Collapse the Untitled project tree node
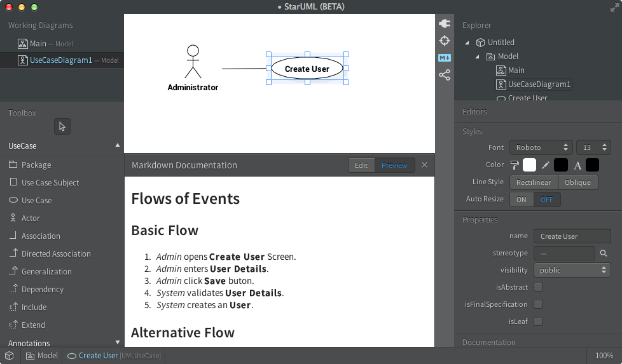This screenshot has height=364, width=622. (467, 43)
